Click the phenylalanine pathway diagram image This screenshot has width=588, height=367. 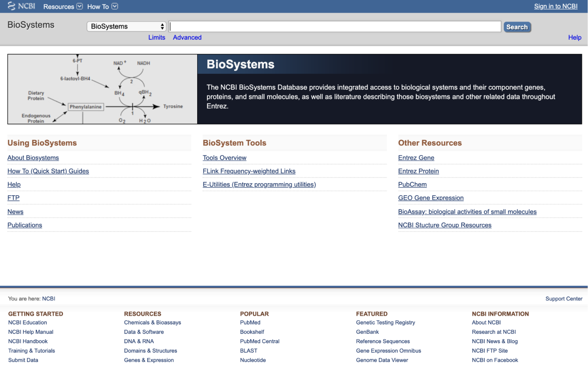pyautogui.click(x=102, y=89)
